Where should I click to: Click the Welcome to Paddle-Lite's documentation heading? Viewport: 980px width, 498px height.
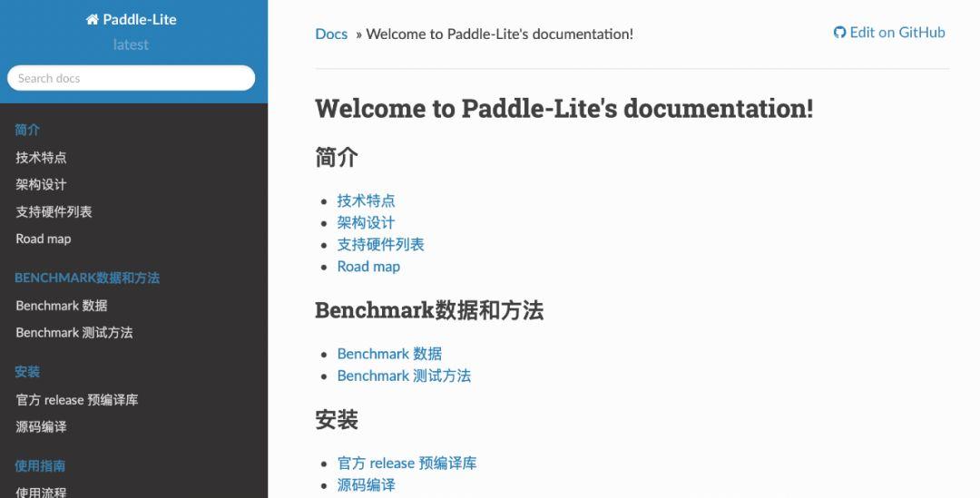(564, 108)
